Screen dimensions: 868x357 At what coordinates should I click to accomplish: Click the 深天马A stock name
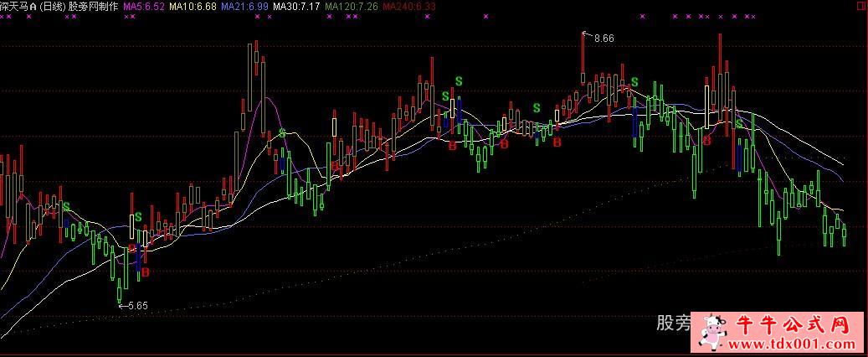tap(18, 6)
